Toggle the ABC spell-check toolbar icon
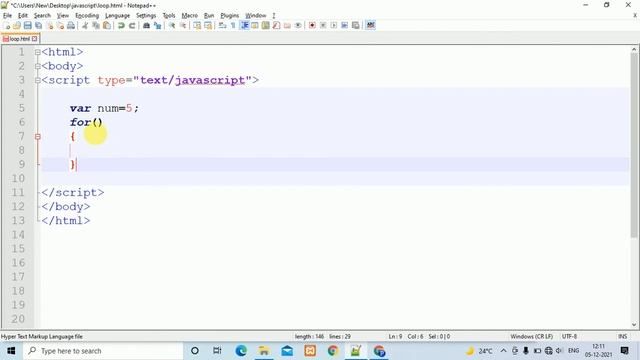Screen dimensions: 640x360 pyautogui.click(x=370, y=25)
